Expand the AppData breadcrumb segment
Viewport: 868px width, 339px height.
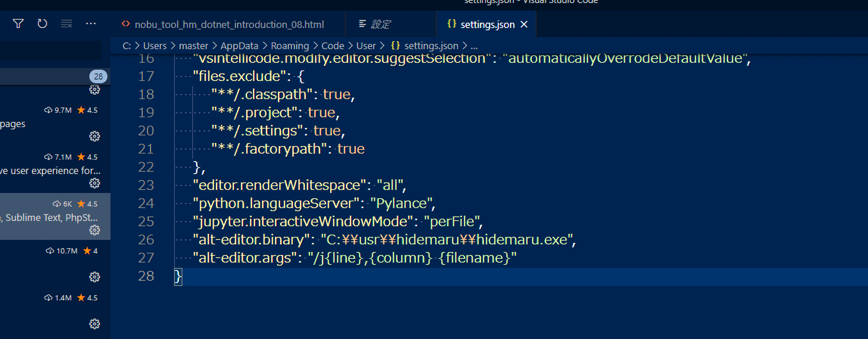pos(239,46)
